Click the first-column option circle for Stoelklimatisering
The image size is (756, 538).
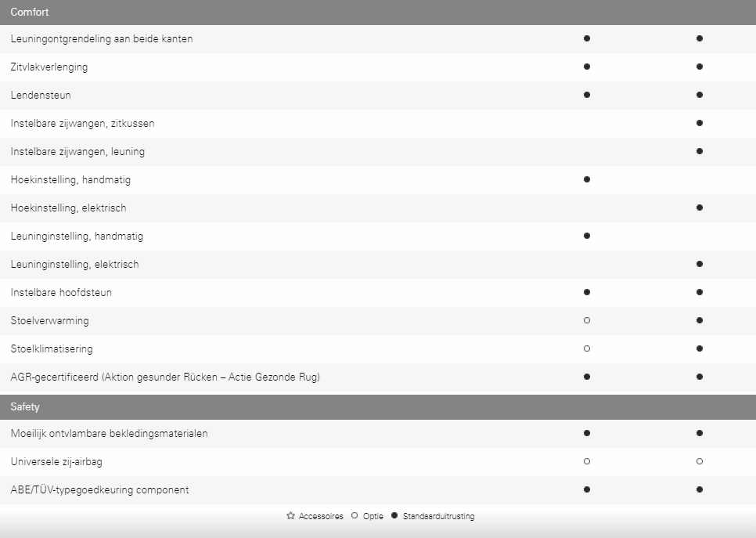pyautogui.click(x=587, y=348)
